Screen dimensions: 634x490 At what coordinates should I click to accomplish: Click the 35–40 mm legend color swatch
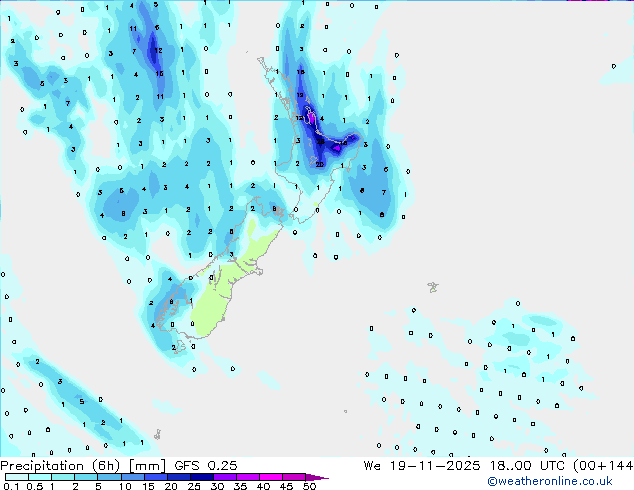tap(247, 477)
